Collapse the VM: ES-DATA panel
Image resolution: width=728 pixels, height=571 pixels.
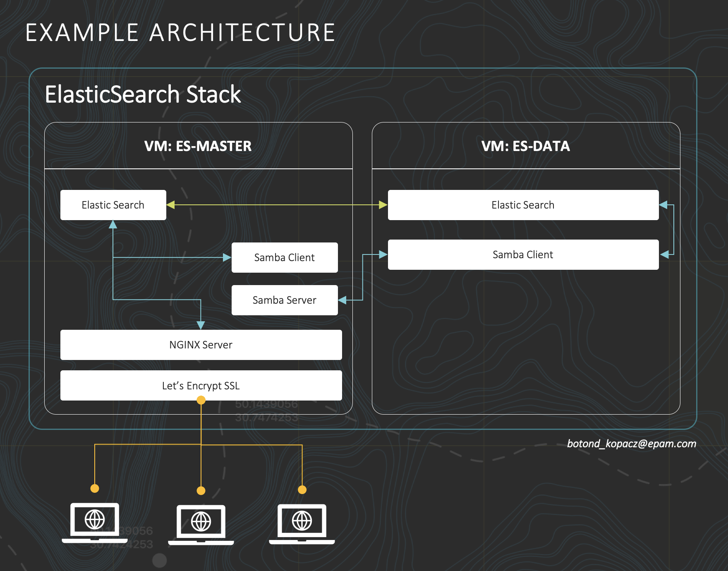[x=526, y=146]
